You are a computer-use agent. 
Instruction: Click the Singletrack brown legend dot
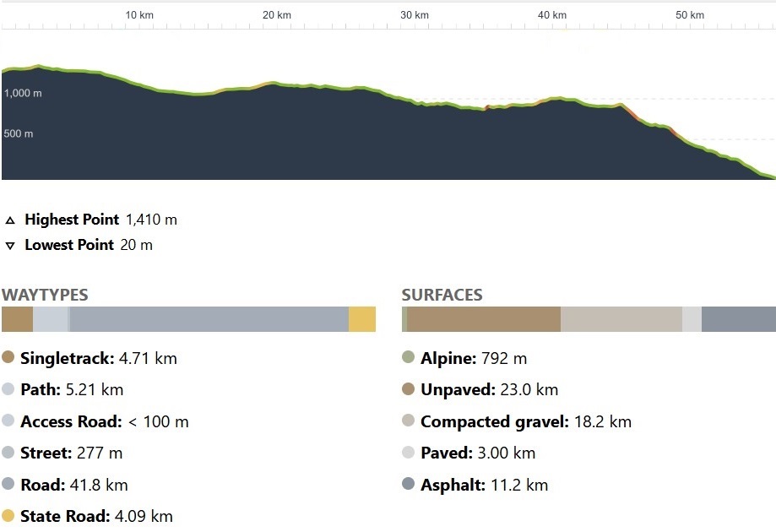(x=8, y=357)
